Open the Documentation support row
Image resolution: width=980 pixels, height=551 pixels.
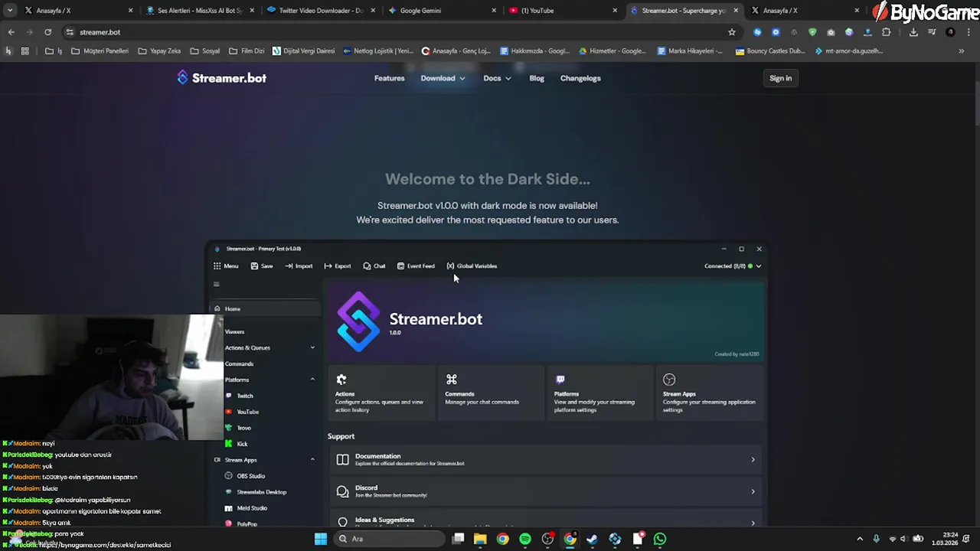pyautogui.click(x=545, y=459)
